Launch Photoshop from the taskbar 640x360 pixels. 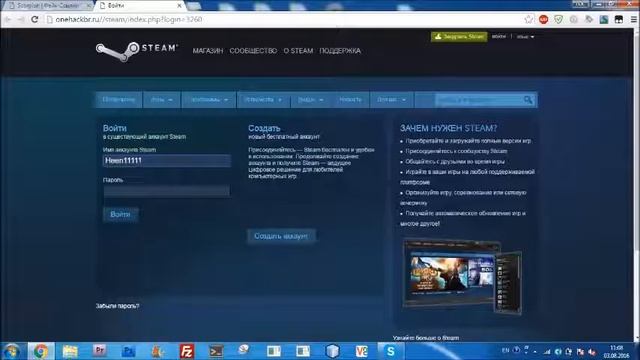point(129,351)
